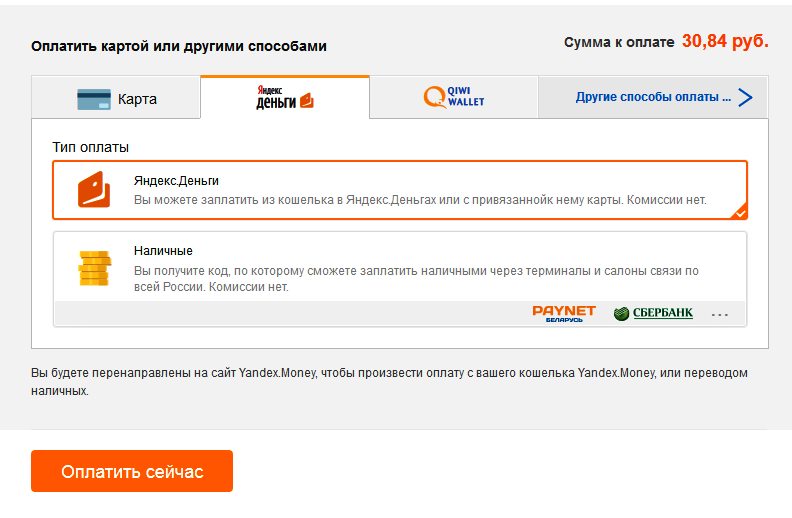Image resolution: width=792 pixels, height=518 pixels.
Task: Expand more cash providers via ellipsis
Action: click(x=720, y=315)
